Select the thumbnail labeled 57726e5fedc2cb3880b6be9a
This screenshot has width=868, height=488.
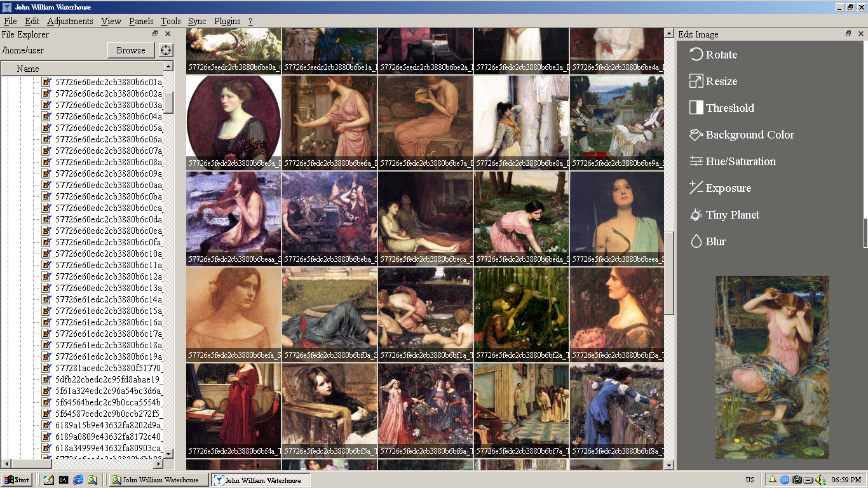pyautogui.click(x=617, y=123)
